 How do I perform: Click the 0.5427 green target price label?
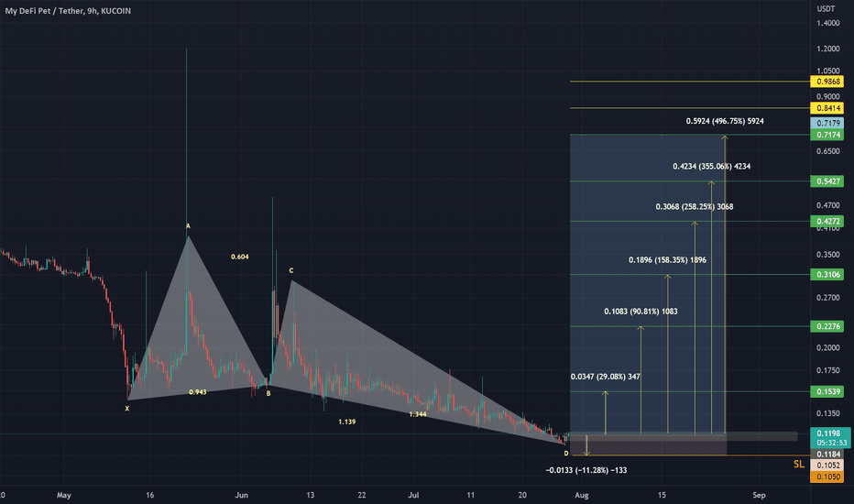pos(827,181)
